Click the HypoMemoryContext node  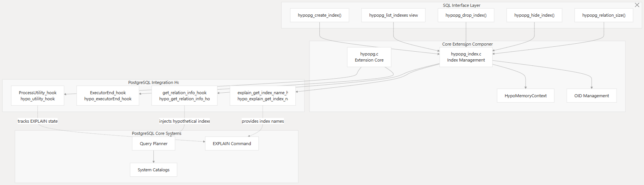pos(526,96)
